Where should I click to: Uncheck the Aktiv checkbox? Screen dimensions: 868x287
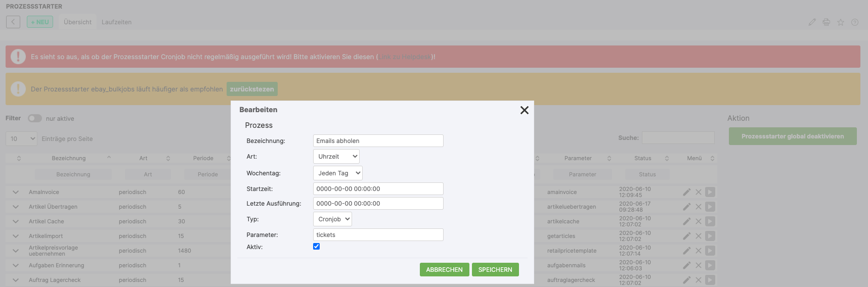pos(316,247)
